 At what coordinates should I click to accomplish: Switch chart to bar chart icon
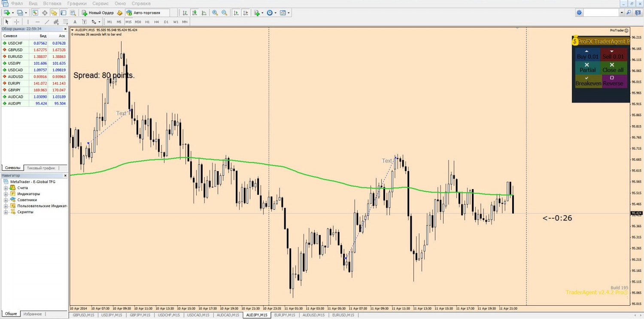point(185,13)
